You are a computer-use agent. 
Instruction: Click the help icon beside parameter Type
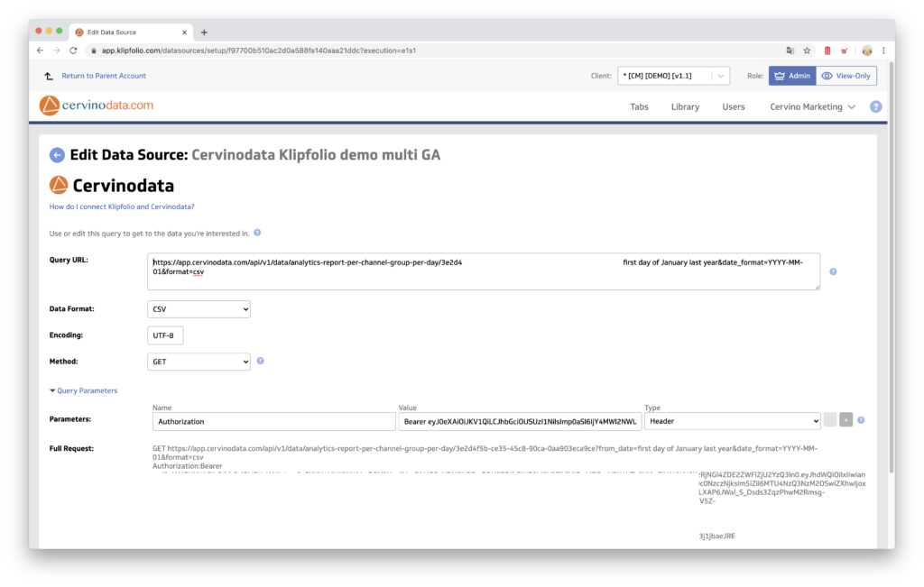[861, 420]
